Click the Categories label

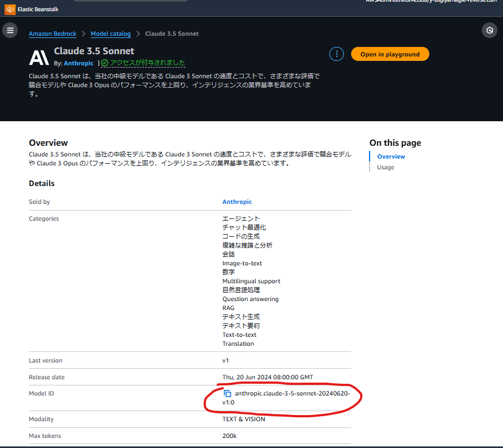44,218
